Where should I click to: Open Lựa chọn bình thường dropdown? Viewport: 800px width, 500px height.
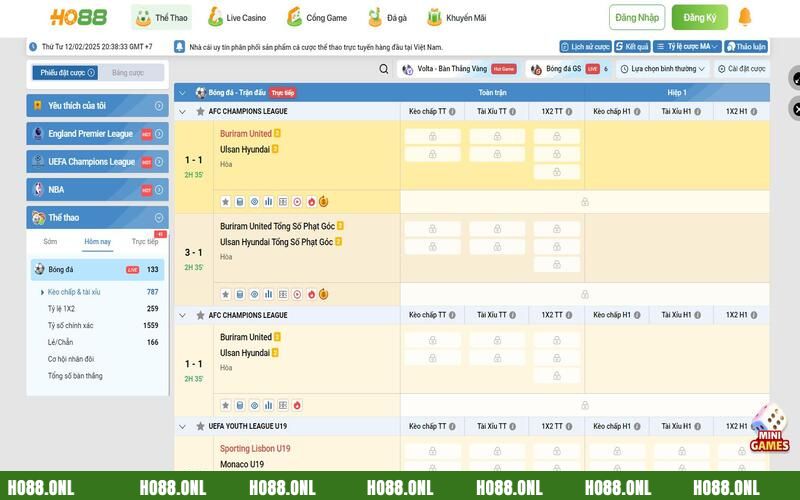click(x=662, y=69)
